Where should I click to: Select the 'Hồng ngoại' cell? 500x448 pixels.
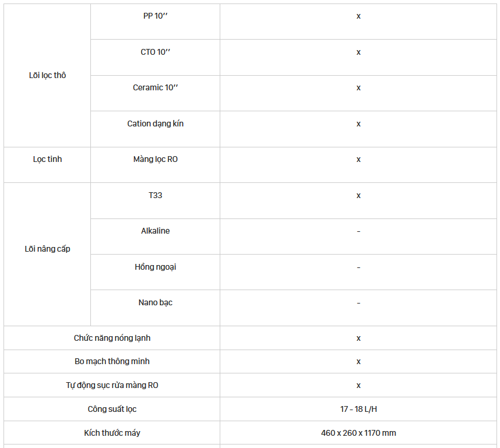tap(155, 272)
